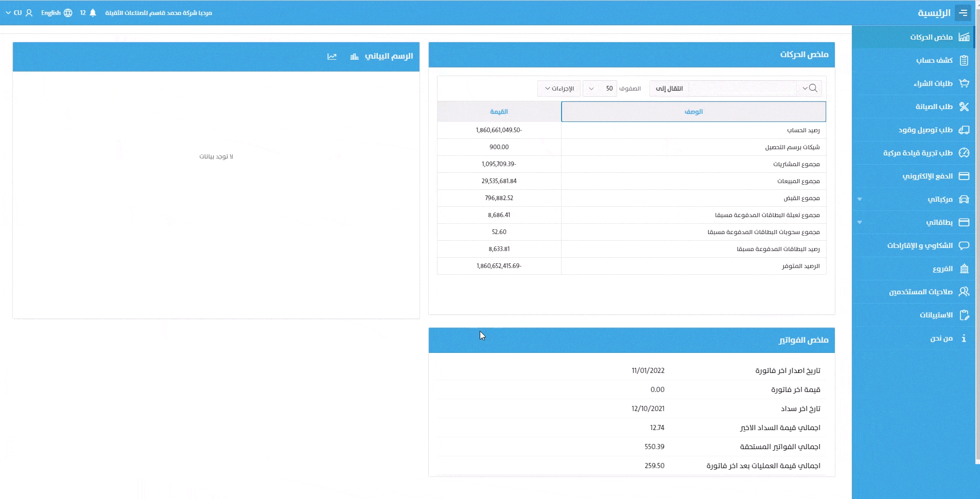Expand the بطاقاتي submenu arrow
Image resolution: width=980 pixels, height=499 pixels.
[860, 222]
